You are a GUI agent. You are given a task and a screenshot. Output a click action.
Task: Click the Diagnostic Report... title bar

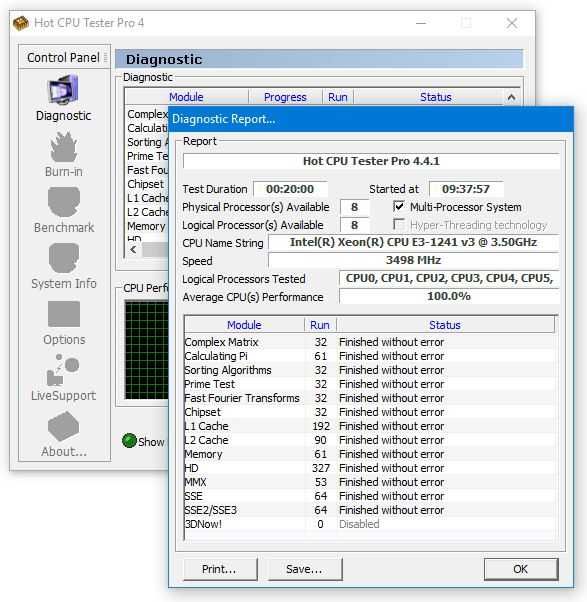pos(371,119)
